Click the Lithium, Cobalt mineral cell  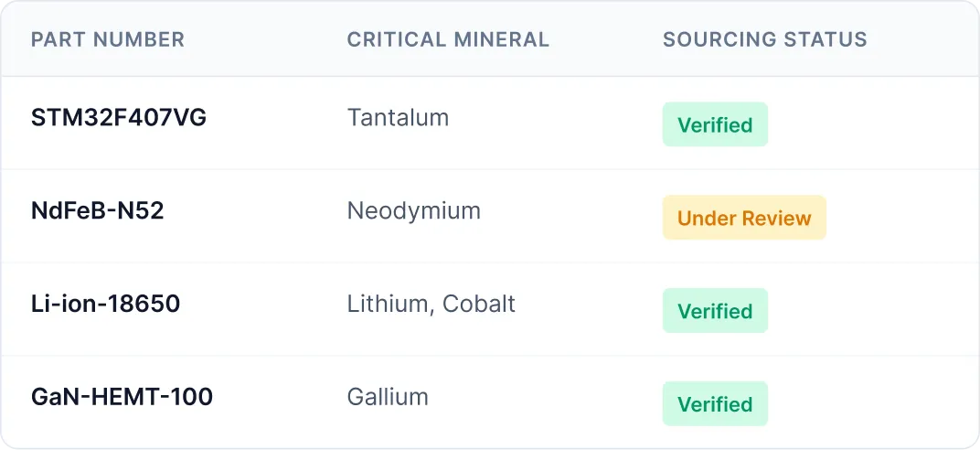pyautogui.click(x=431, y=305)
